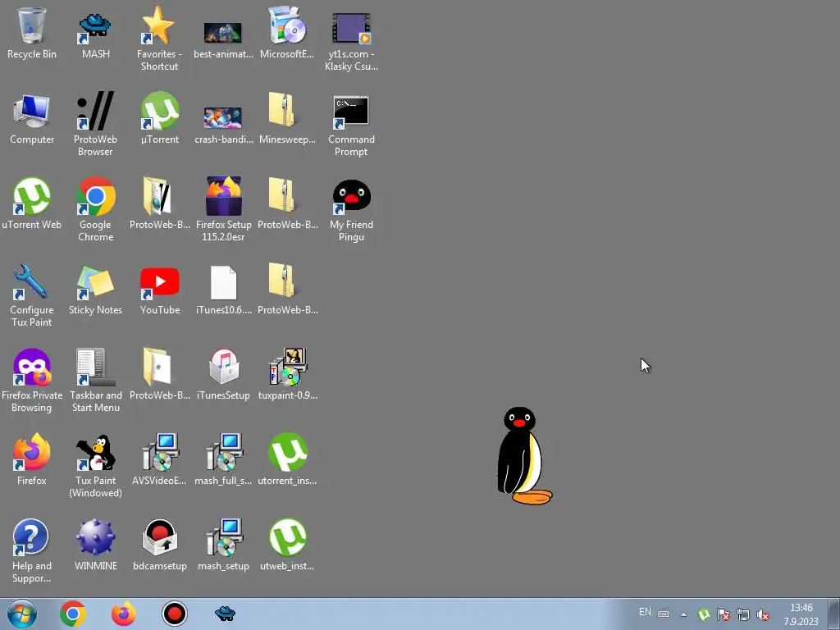The width and height of the screenshot is (840, 630).
Task: Select the yt1s.com - Klasky Csu... video file
Action: (x=351, y=42)
